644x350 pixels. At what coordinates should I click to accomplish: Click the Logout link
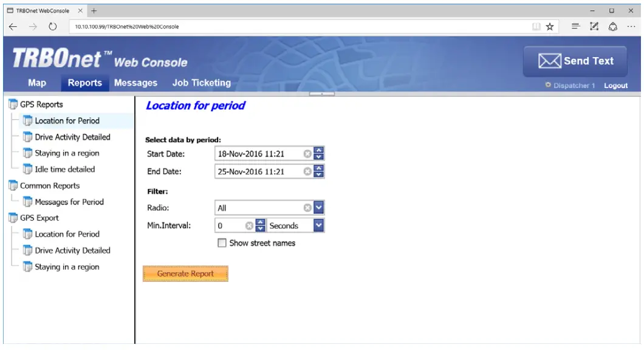615,86
